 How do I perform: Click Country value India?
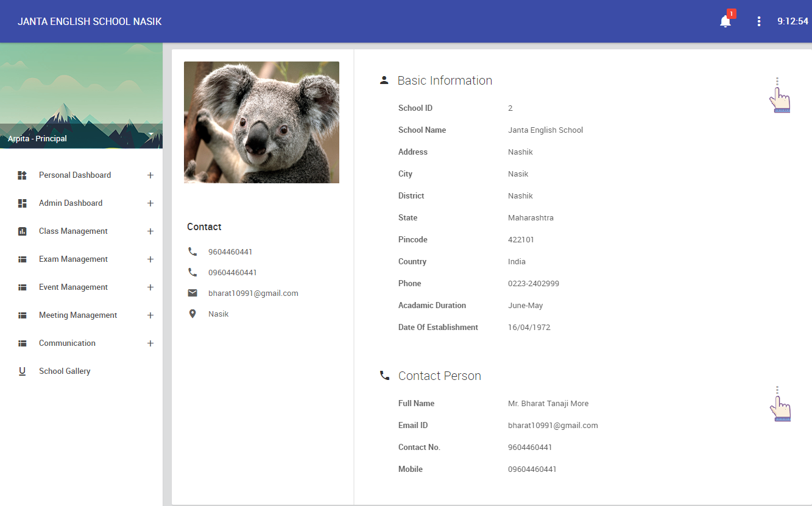[x=517, y=261]
